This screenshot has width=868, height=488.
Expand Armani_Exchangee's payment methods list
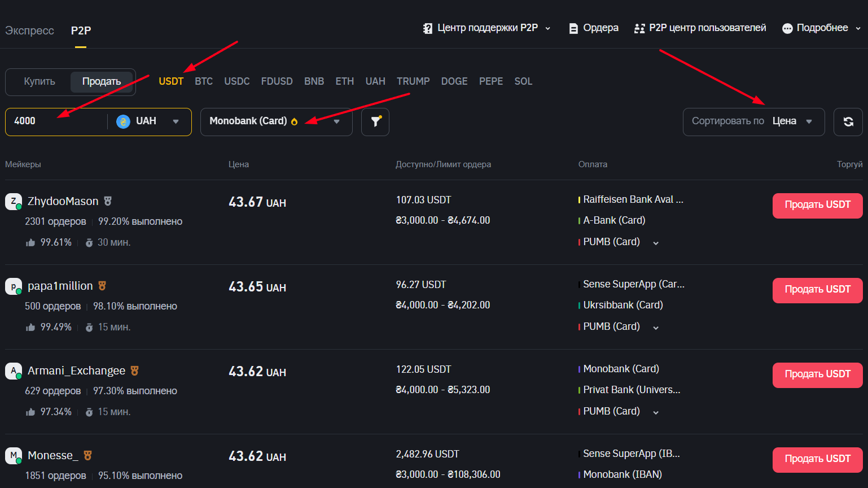coord(656,412)
